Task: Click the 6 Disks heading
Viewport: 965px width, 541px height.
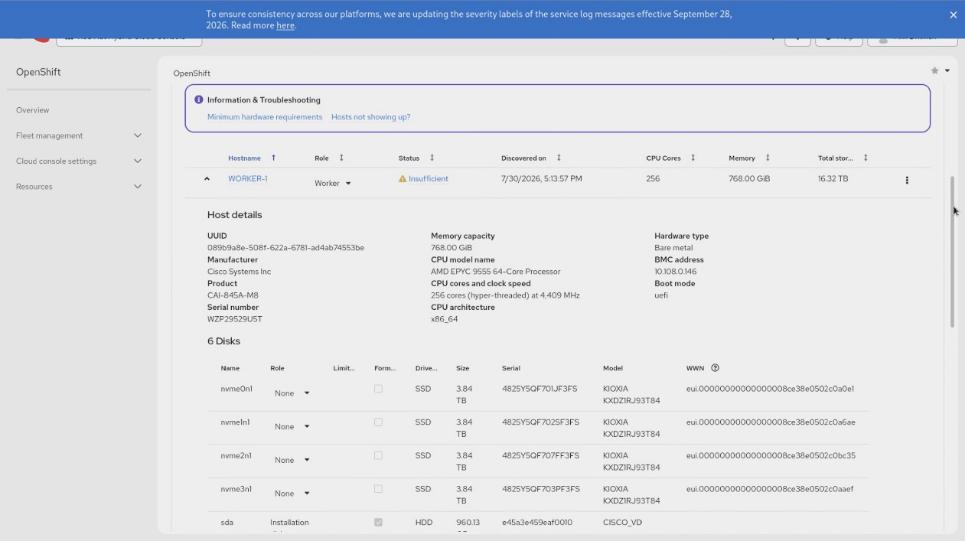Action: tap(223, 341)
